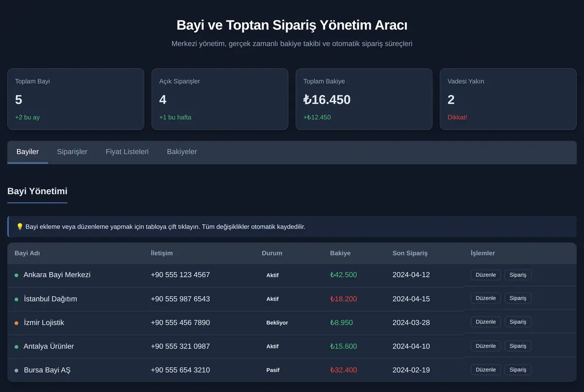Click the orange status dot beside İzmir Lojistik
Image resolution: width=584 pixels, height=392 pixels.
(x=17, y=323)
